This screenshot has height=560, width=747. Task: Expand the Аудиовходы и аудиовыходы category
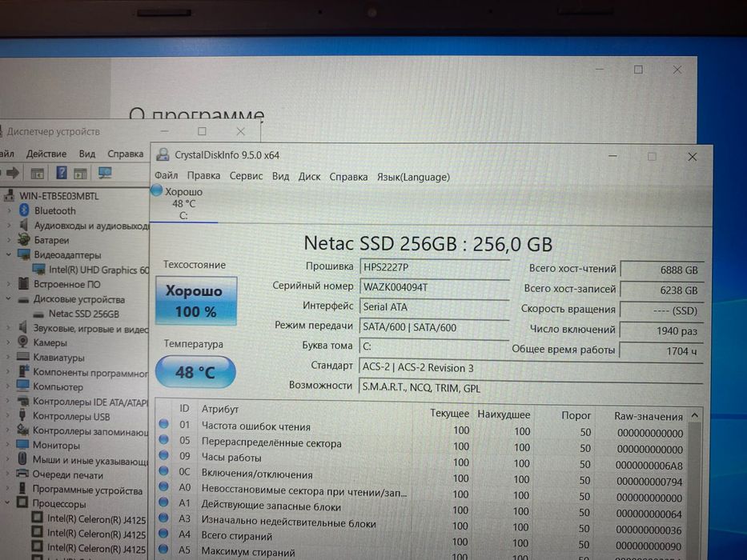pyautogui.click(x=9, y=226)
